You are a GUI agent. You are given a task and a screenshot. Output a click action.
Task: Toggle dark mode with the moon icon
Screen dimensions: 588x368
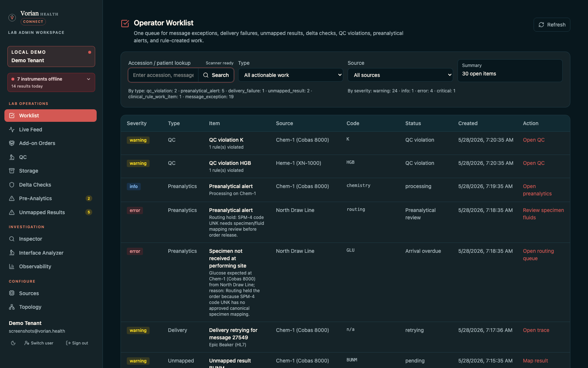click(x=13, y=343)
